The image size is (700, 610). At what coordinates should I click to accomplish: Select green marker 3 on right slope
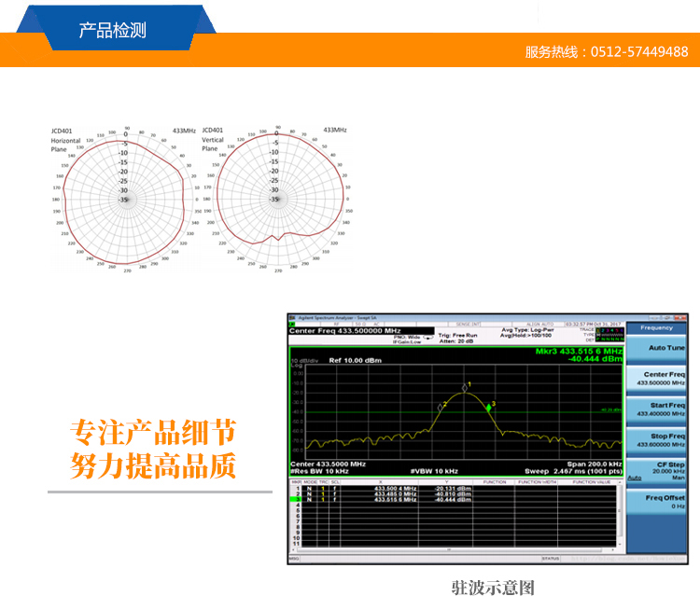[x=489, y=407]
